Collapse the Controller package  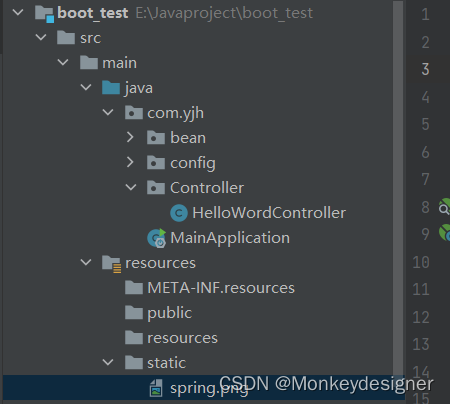point(131,187)
